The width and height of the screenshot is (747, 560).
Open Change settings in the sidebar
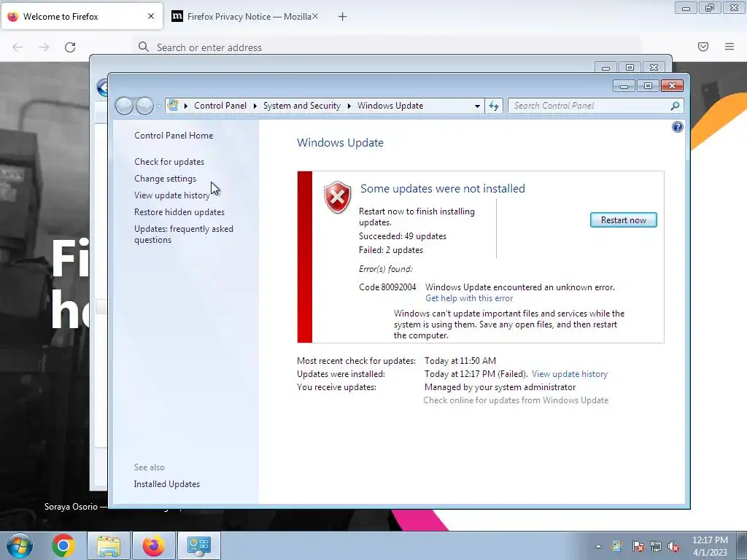[165, 179]
